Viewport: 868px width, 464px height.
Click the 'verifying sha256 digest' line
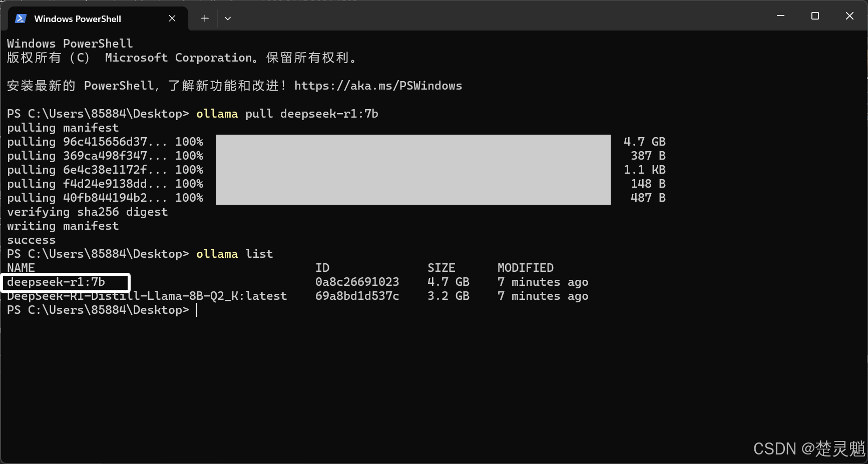click(x=88, y=212)
